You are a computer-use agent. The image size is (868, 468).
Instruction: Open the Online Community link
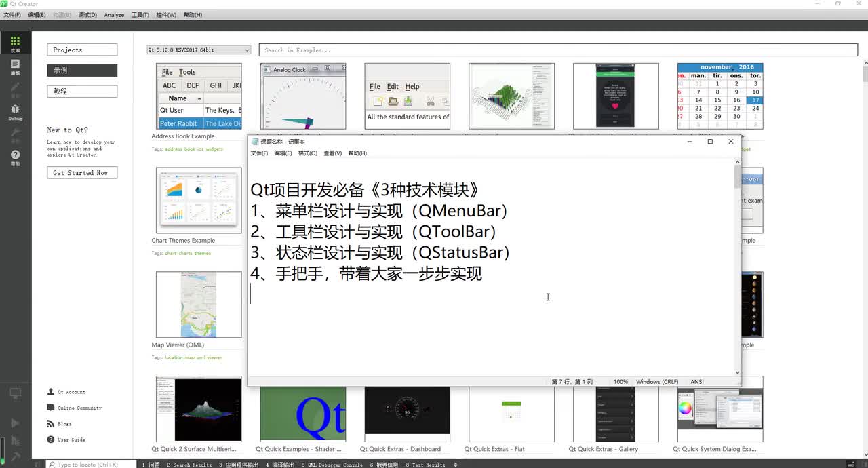79,408
